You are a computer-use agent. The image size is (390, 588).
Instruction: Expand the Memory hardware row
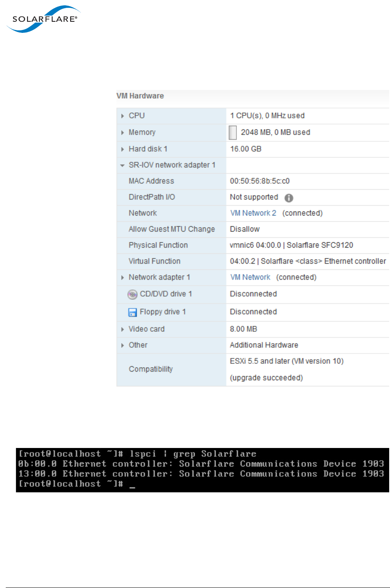(122, 133)
